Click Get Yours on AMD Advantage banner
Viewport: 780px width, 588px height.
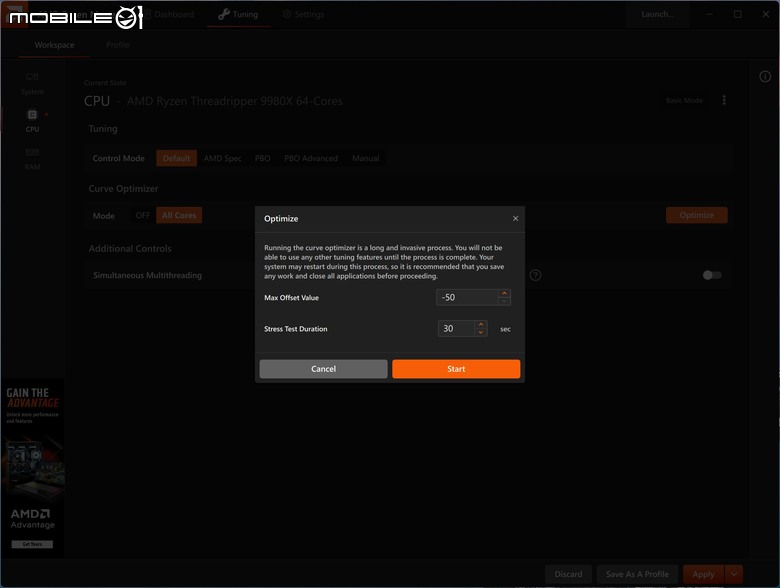32,544
